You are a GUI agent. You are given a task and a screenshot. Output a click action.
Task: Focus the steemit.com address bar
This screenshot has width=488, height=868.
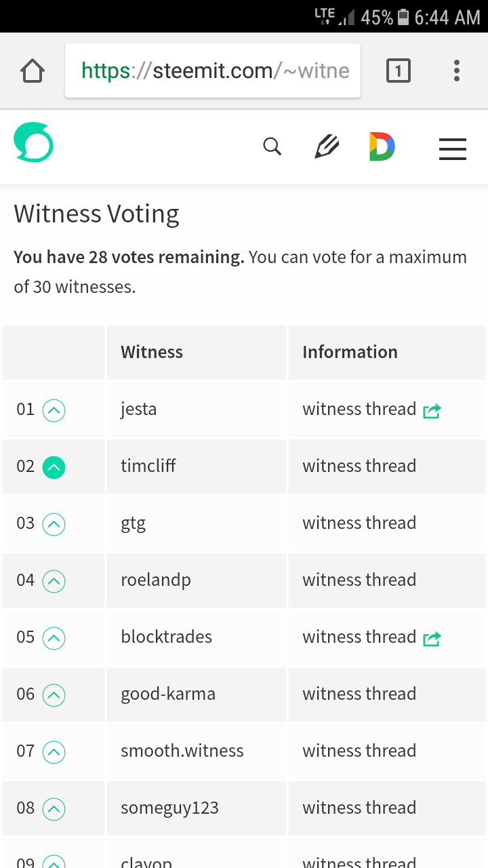tap(213, 71)
